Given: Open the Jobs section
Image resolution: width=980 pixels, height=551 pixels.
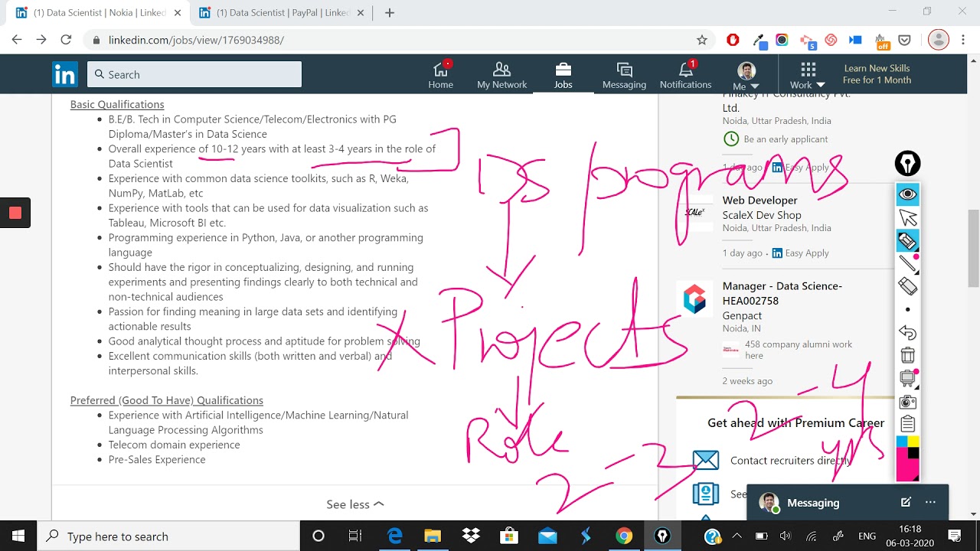Looking at the screenshot, I should coord(563,75).
